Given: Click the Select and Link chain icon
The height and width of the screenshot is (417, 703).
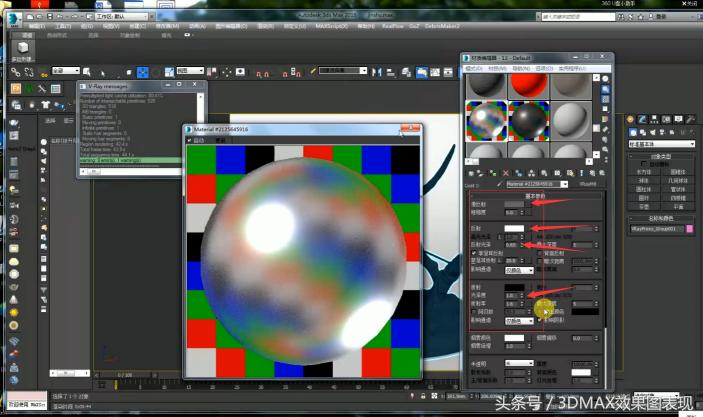Looking at the screenshot, I should tap(16, 72).
